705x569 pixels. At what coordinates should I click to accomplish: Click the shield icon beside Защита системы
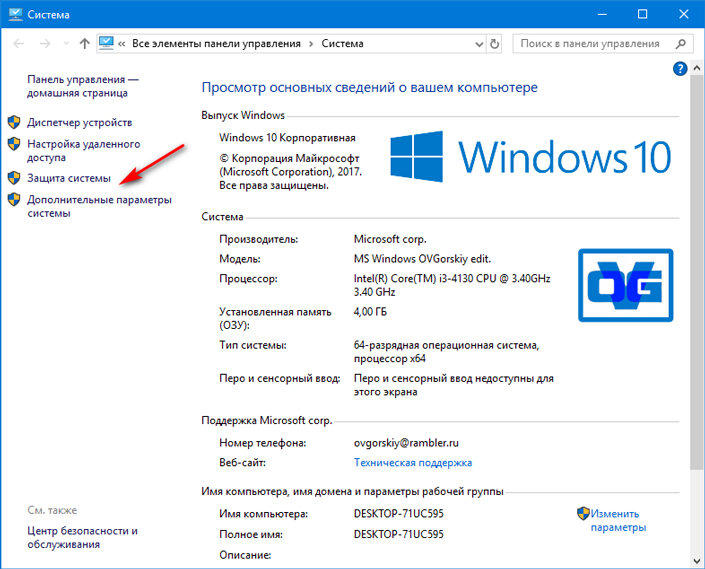pos(14,178)
